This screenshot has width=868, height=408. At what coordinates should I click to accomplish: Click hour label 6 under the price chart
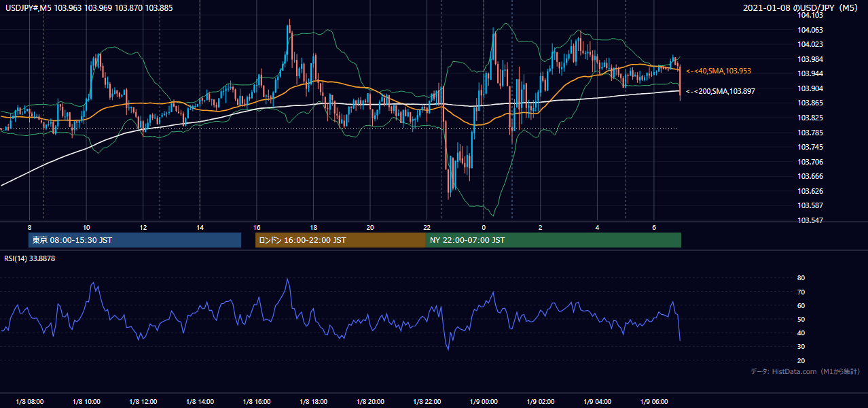point(653,227)
